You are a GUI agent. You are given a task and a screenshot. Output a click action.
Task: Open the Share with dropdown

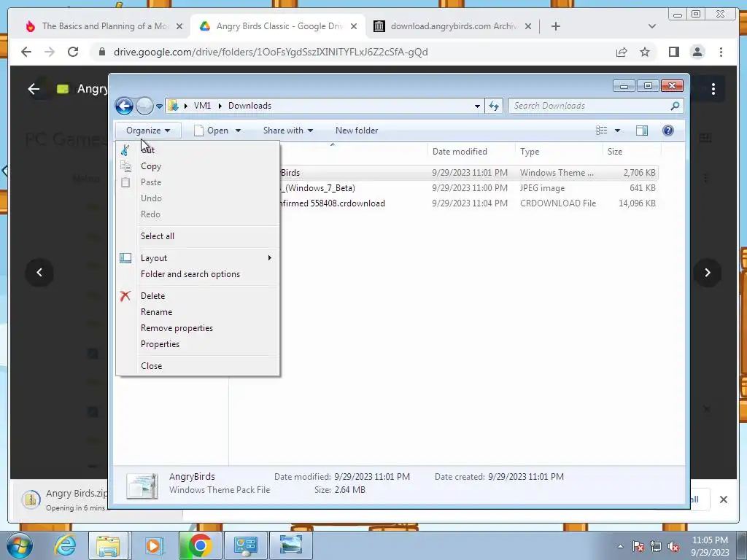coord(287,131)
